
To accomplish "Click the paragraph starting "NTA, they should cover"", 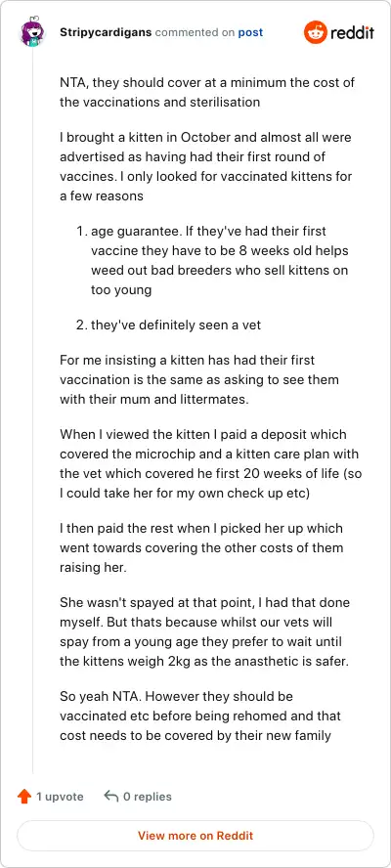I will tap(207, 93).
